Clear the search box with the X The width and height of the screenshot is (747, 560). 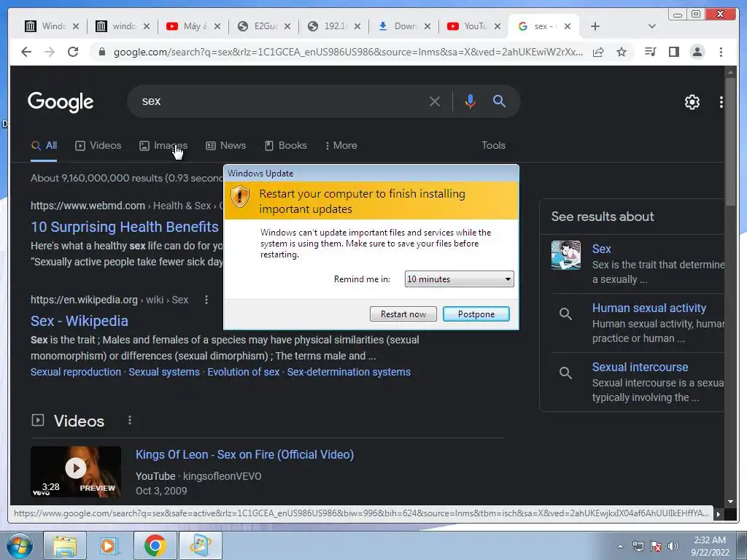pyautogui.click(x=435, y=101)
